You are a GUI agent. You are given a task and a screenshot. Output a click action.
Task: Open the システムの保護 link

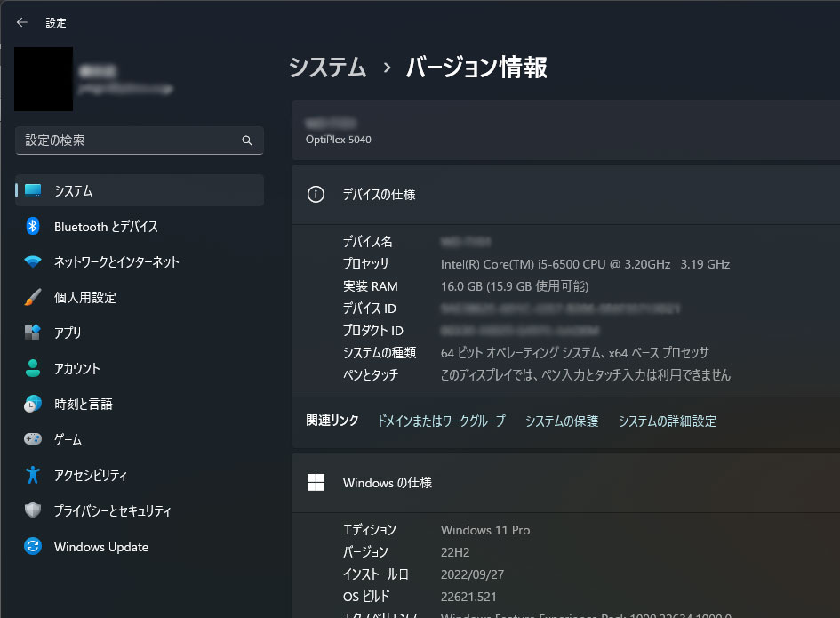coord(562,421)
